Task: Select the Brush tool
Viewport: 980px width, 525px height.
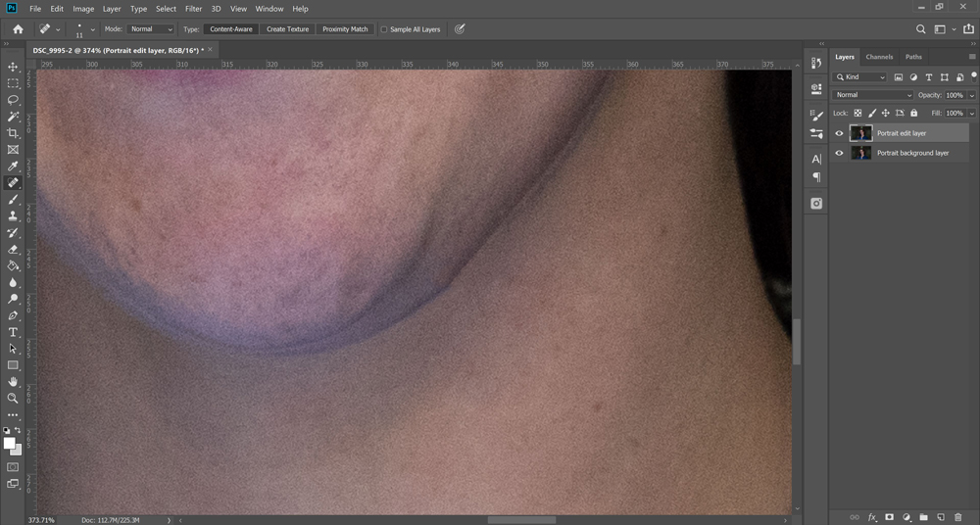Action: 13,200
